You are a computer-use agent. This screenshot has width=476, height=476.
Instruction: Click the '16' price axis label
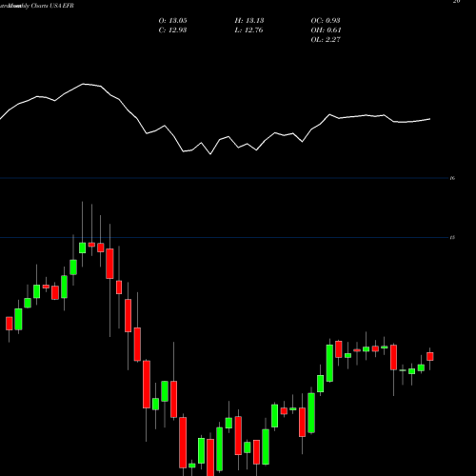pyautogui.click(x=452, y=178)
